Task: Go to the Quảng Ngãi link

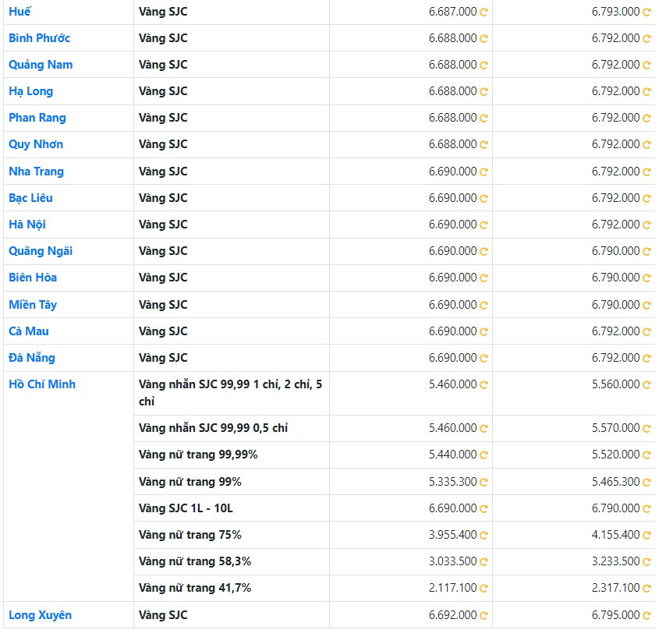Action: click(x=41, y=251)
